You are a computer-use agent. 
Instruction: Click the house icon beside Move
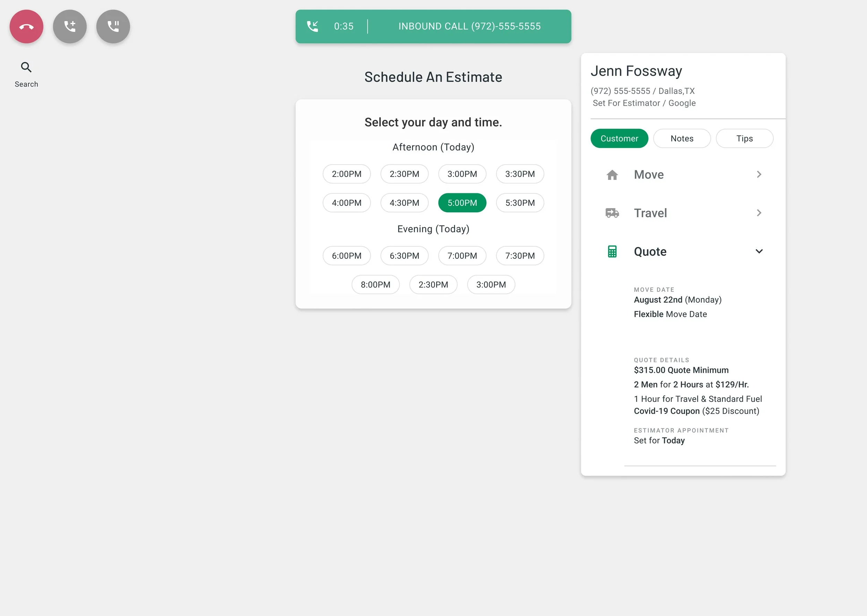[612, 175]
